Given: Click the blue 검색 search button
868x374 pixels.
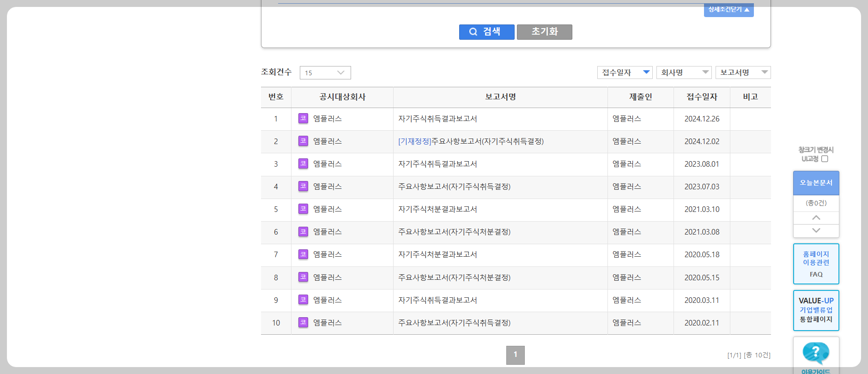Looking at the screenshot, I should (486, 32).
